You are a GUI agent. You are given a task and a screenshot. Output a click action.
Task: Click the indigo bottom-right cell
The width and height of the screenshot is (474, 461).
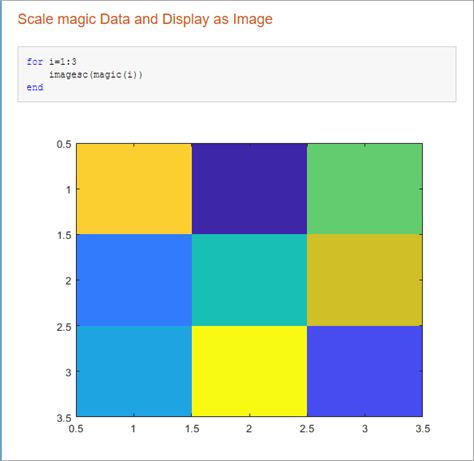coord(365,371)
